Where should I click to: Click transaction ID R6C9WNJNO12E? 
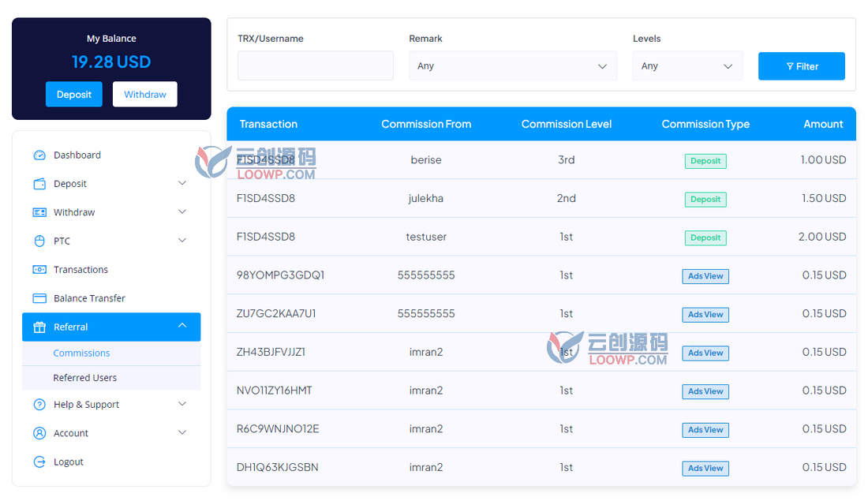(277, 429)
